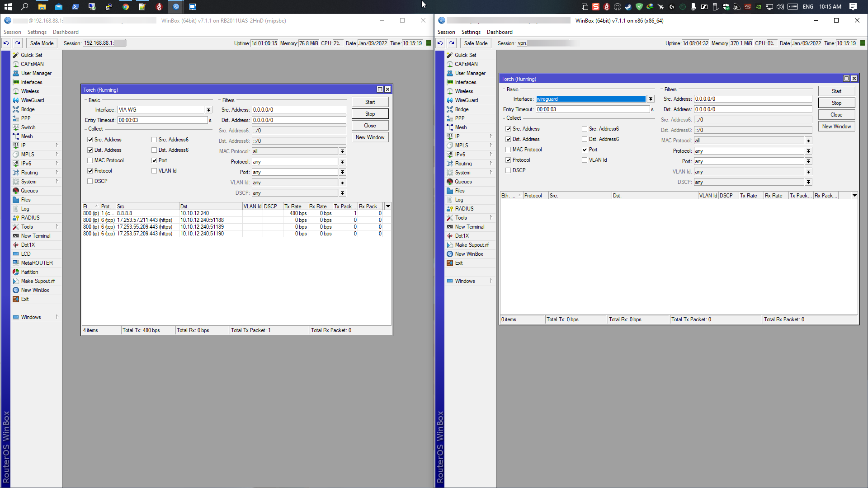Screen dimensions: 868x488
Task: Open New Terminal in the right sidebar
Action: tap(469, 227)
